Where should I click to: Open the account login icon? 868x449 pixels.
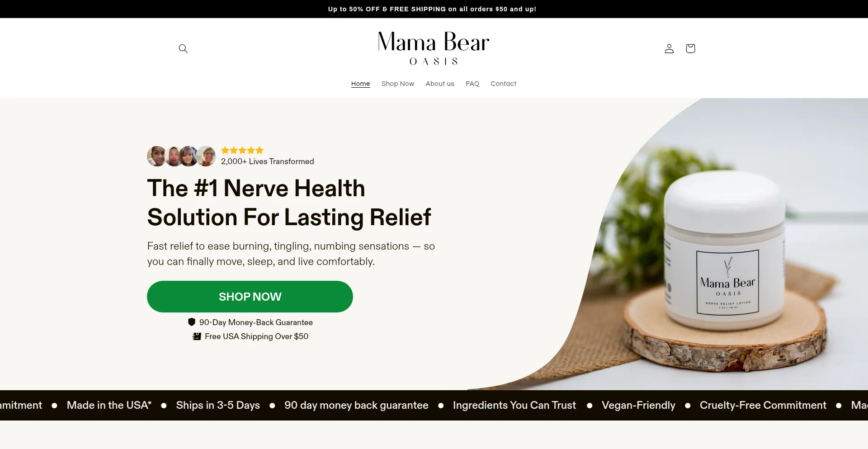pyautogui.click(x=669, y=48)
